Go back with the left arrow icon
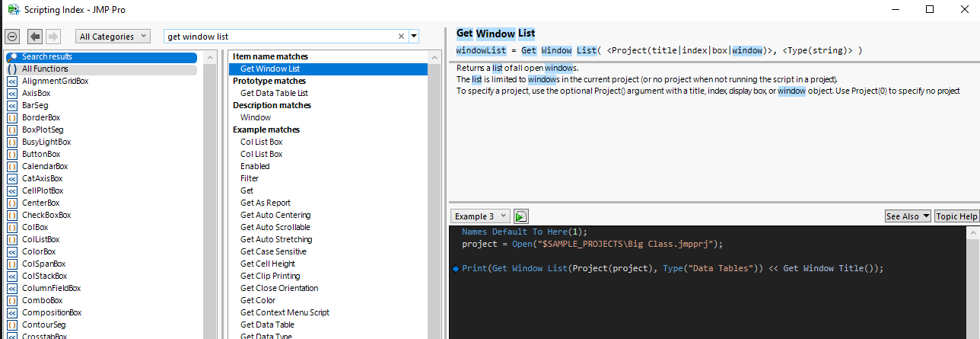This screenshot has height=339, width=980. click(35, 37)
